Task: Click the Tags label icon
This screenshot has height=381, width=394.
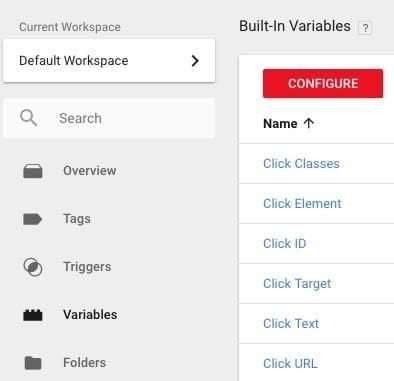Action: pyautogui.click(x=32, y=219)
